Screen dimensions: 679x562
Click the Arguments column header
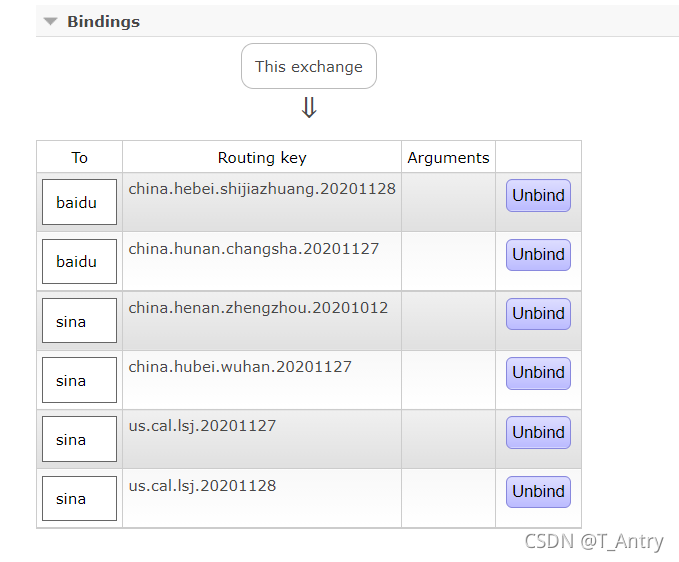coord(448,157)
